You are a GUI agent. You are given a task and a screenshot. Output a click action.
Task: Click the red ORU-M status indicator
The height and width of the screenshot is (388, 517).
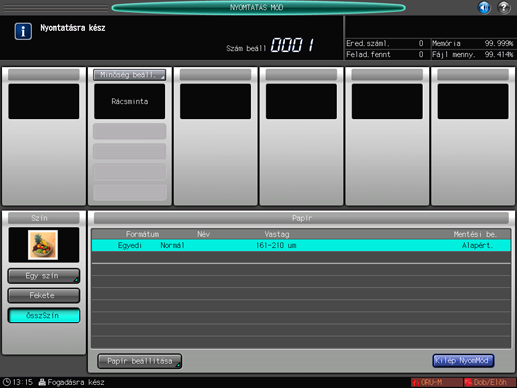436,382
